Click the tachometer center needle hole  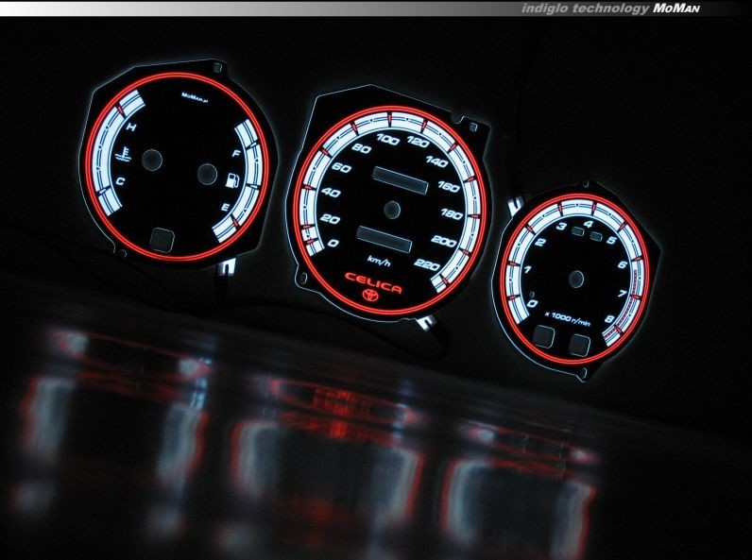576,279
